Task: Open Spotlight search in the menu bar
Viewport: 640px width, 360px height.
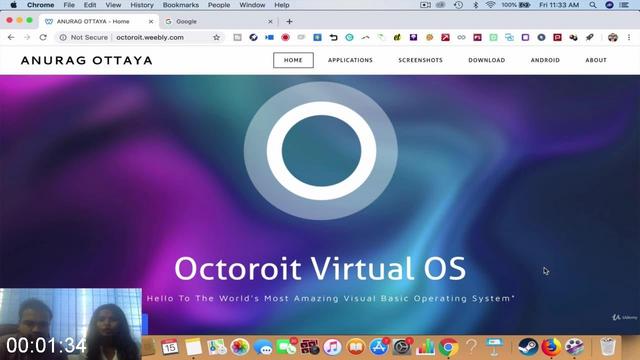Action: [x=593, y=5]
